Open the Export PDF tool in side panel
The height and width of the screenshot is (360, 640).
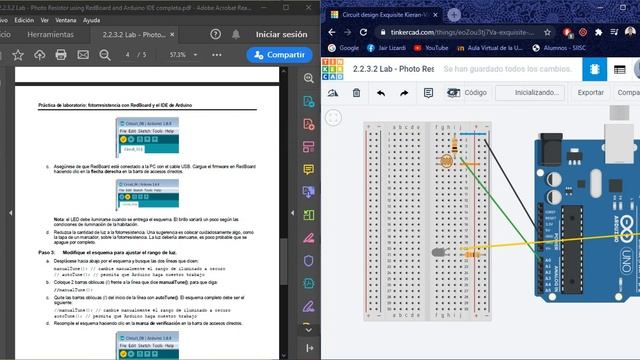coord(309,101)
